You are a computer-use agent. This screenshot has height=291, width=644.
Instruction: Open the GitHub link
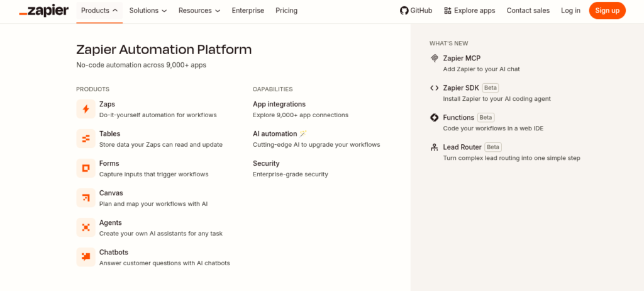416,11
